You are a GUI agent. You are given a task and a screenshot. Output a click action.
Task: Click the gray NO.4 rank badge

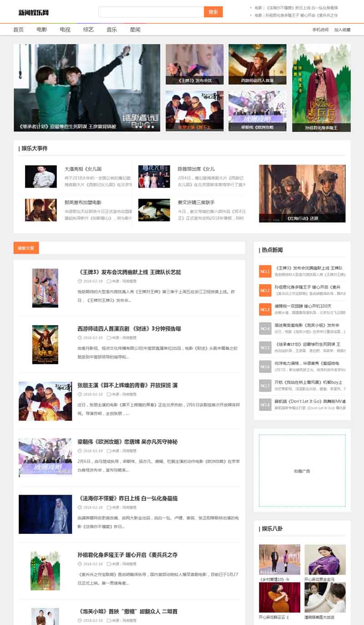pos(265,328)
